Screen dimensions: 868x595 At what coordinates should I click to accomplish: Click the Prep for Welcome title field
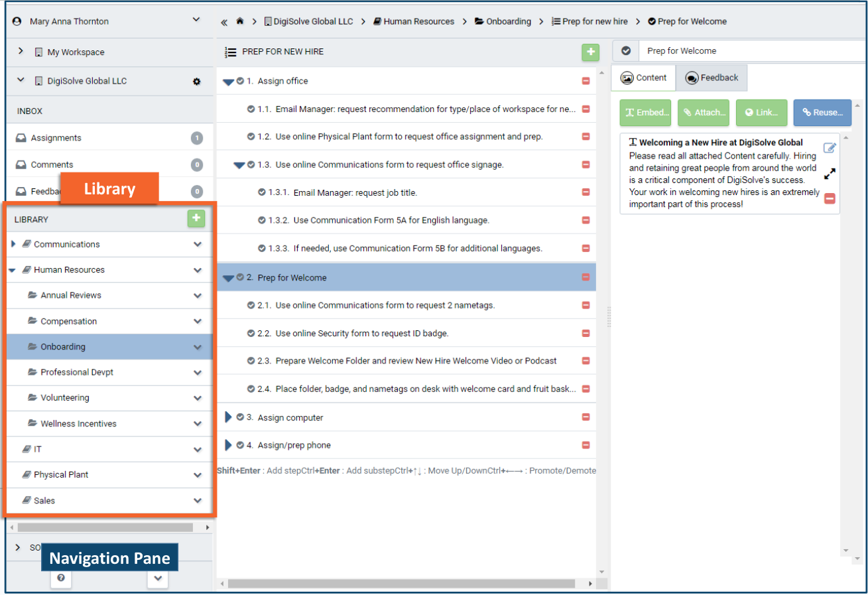(752, 51)
